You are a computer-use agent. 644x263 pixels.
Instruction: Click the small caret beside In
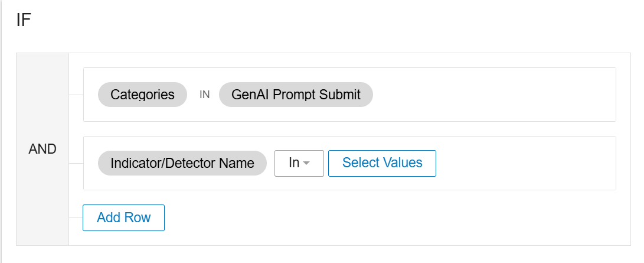(x=306, y=164)
